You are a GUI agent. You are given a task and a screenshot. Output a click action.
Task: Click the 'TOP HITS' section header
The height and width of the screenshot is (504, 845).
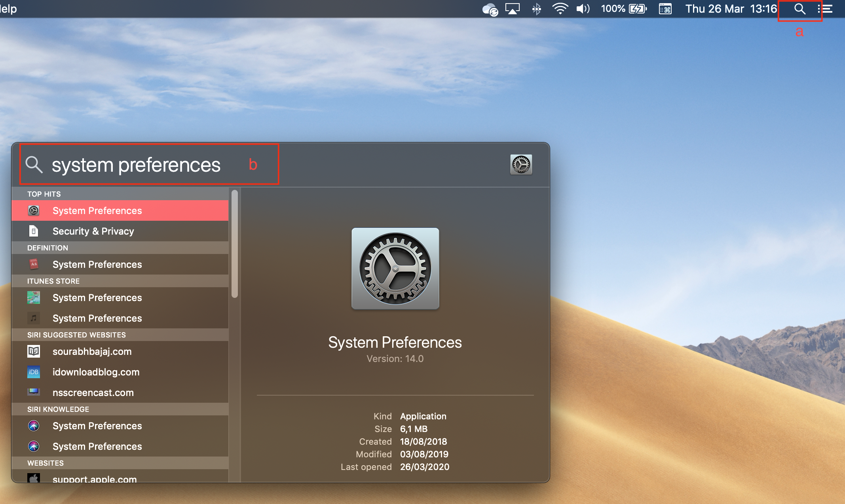click(x=44, y=194)
